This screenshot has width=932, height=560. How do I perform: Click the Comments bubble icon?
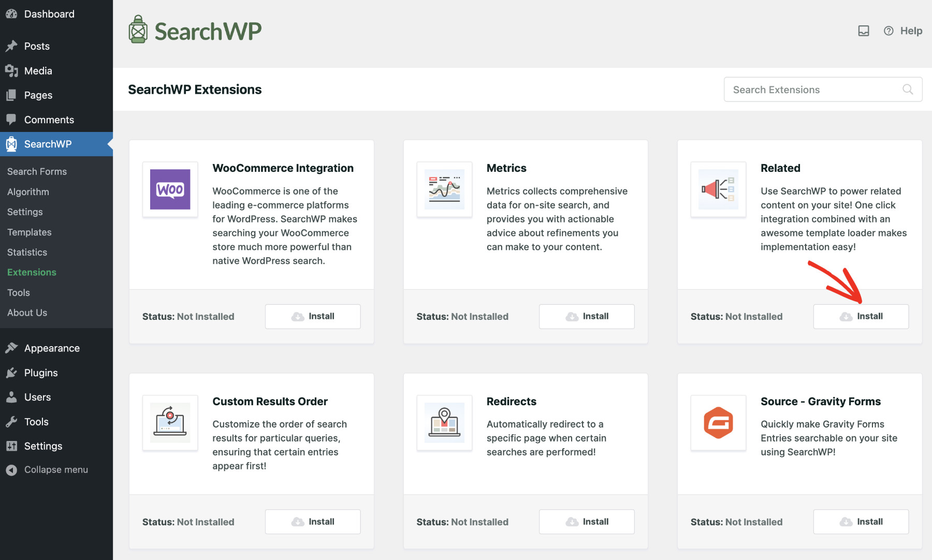click(x=11, y=120)
